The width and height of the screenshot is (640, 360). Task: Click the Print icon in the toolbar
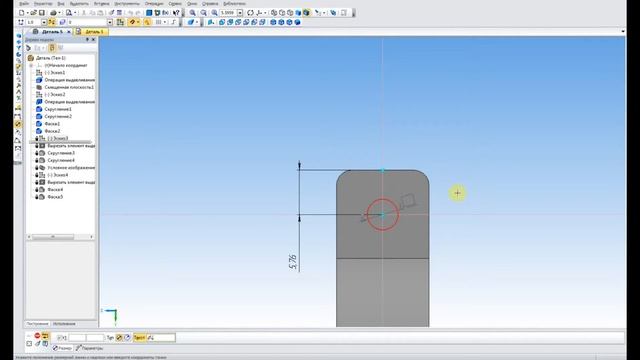[x=53, y=13]
